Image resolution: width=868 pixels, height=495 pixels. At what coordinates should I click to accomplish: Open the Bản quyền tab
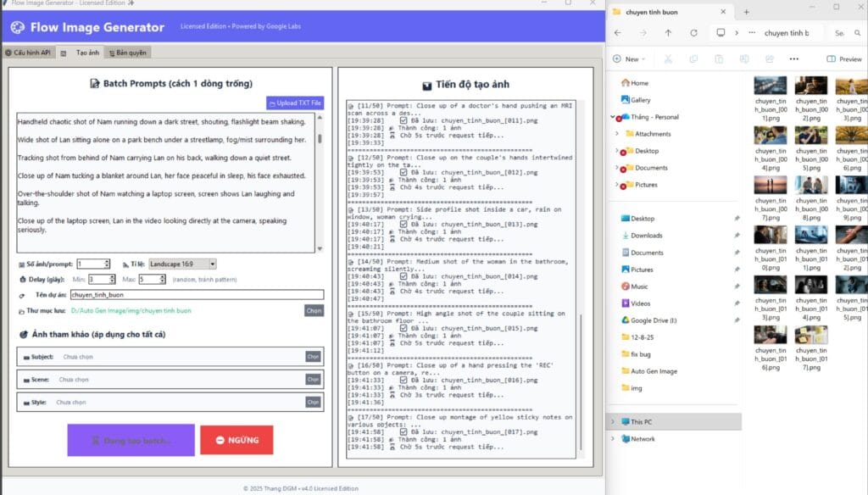[x=128, y=53]
